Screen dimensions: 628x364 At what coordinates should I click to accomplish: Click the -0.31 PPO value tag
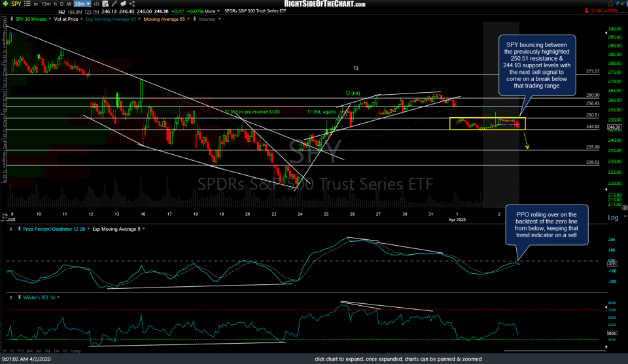point(612,263)
